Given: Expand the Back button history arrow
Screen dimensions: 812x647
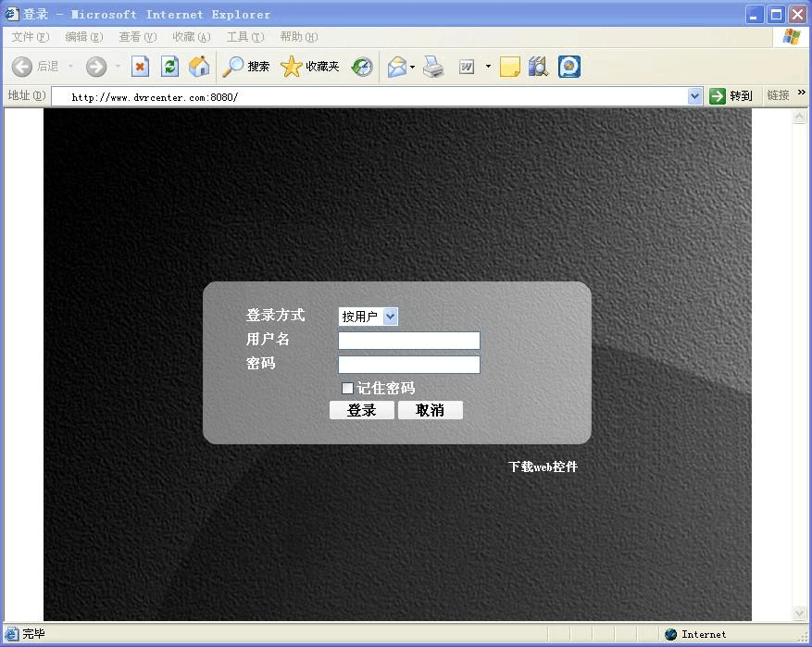Looking at the screenshot, I should pyautogui.click(x=71, y=67).
